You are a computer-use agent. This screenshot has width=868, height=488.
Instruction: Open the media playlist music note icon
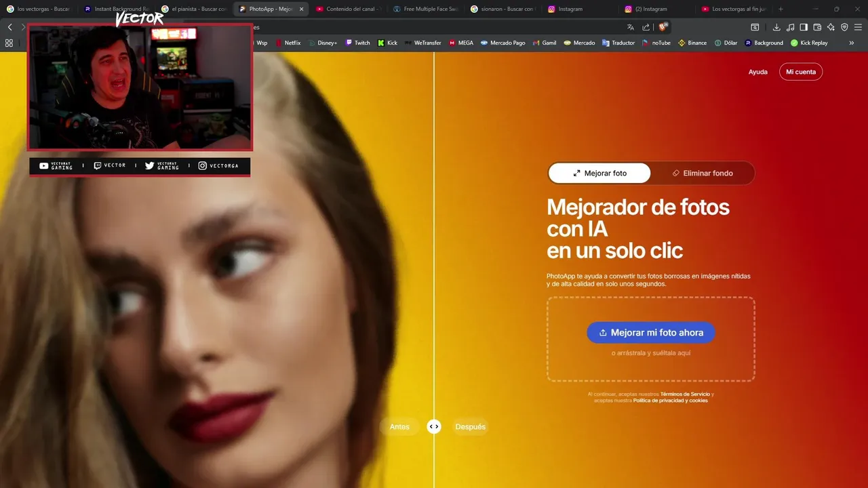pos(790,27)
